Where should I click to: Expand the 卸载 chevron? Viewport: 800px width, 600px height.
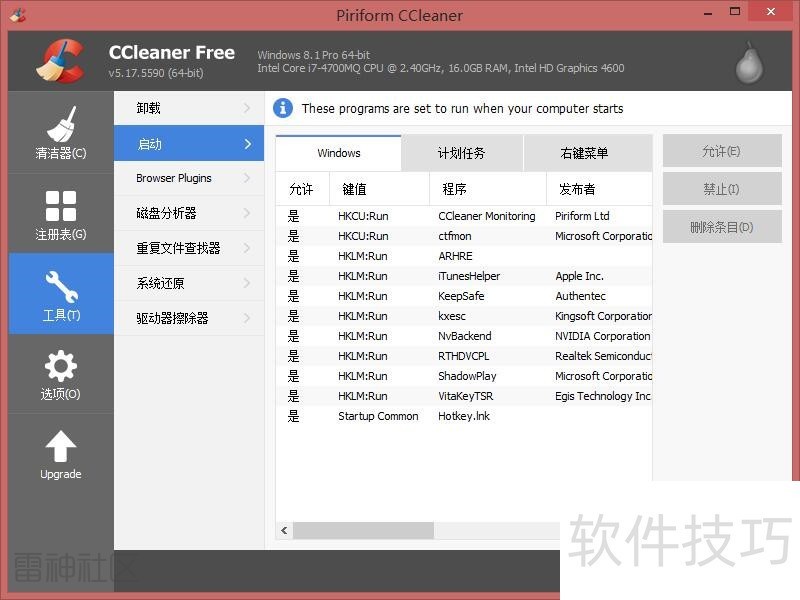pyautogui.click(x=249, y=107)
